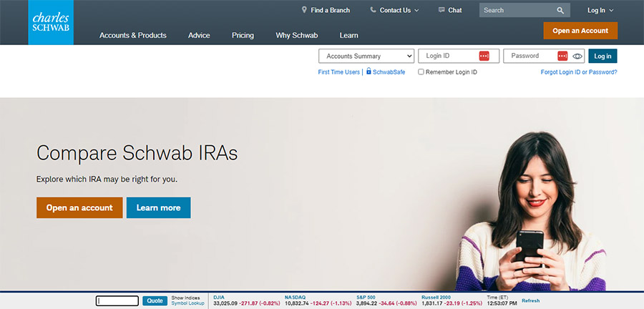Click the S&P 500 value 3,894.22
Screen dimensions: 644x309
click(x=367, y=303)
